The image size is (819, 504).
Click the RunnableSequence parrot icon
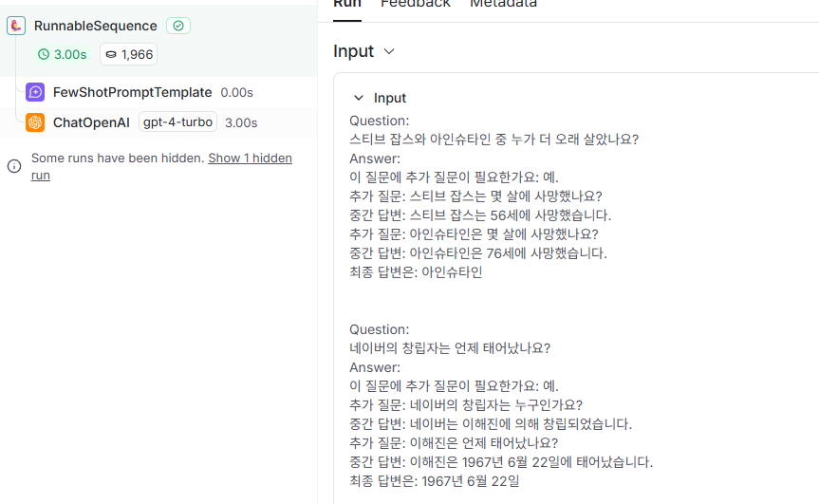coord(16,26)
